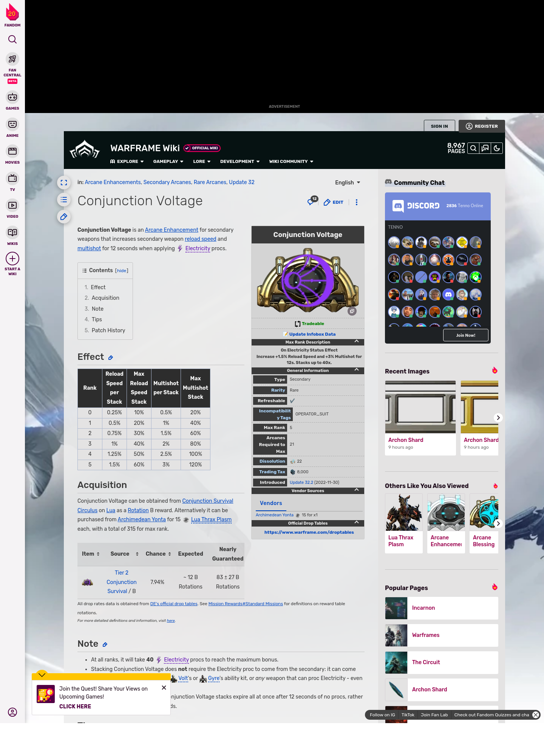Open Update Infobox Data link
Screen dimensions: 544x756
[x=312, y=334]
